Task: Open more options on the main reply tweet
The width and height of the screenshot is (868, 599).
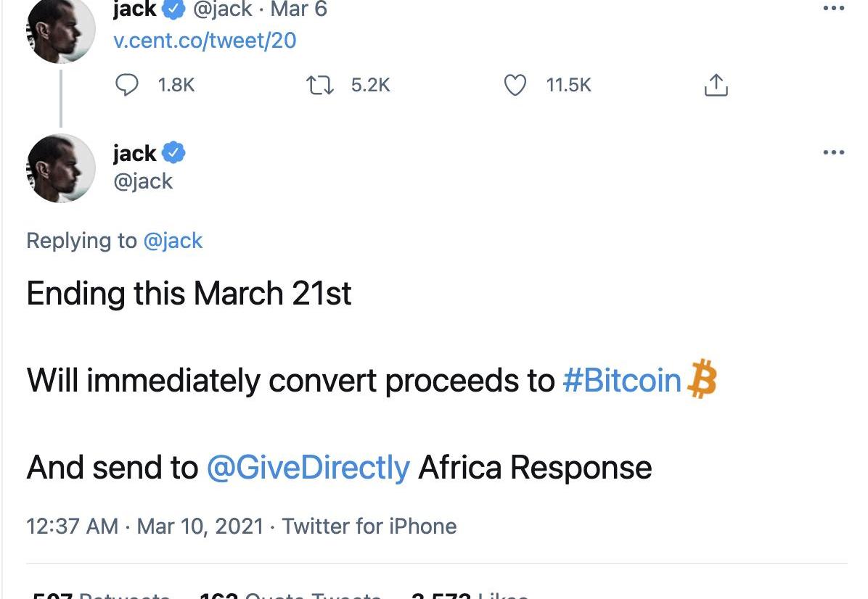Action: point(834,152)
